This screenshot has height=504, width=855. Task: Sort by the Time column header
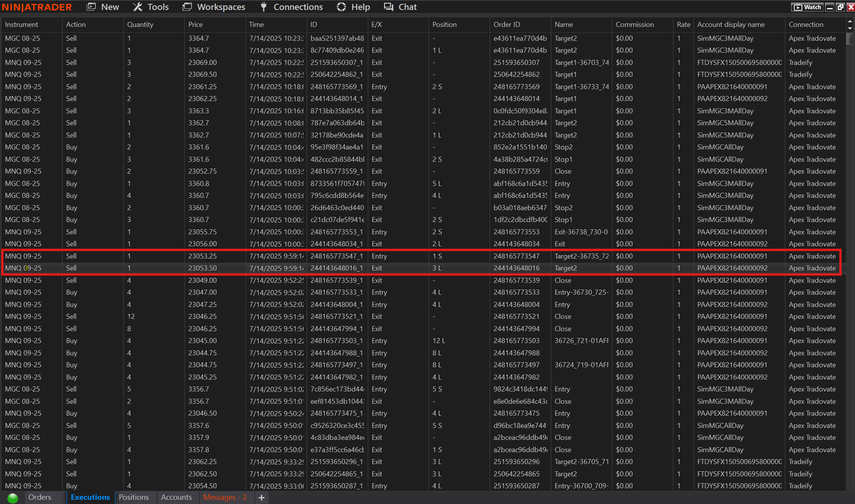coord(276,24)
